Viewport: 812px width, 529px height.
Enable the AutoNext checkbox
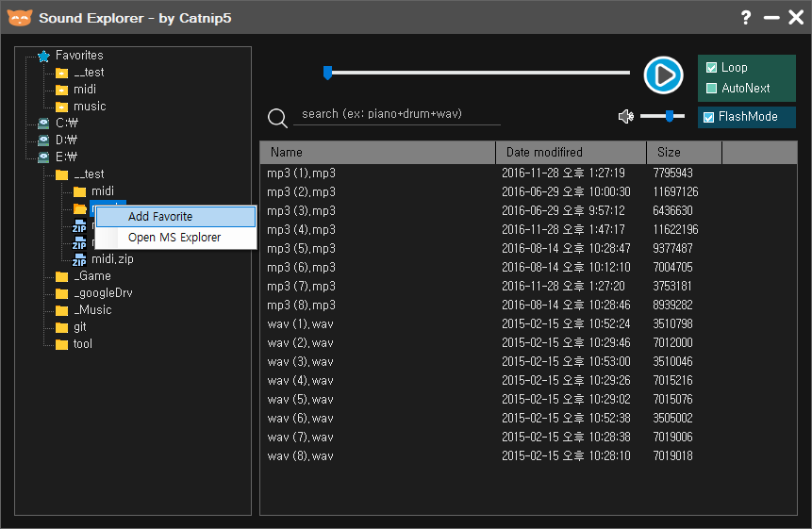[x=711, y=89]
